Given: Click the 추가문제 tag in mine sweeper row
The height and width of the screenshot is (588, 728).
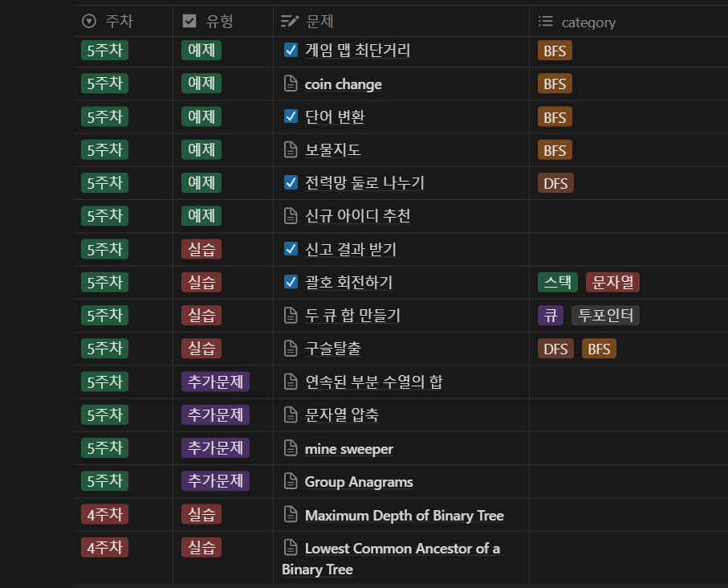Looking at the screenshot, I should coord(215,447).
